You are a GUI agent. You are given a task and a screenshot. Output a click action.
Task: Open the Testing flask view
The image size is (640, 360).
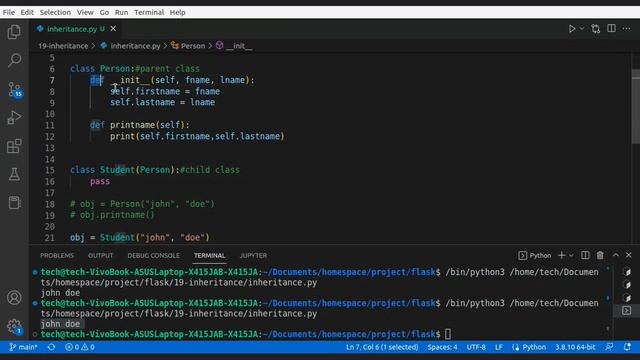click(14, 175)
